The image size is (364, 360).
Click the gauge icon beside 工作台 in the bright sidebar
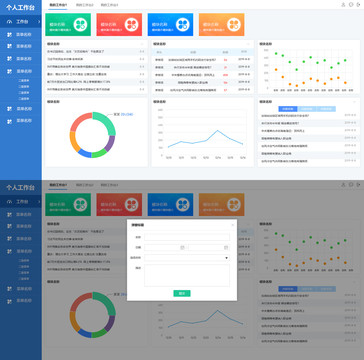pos(9,22)
